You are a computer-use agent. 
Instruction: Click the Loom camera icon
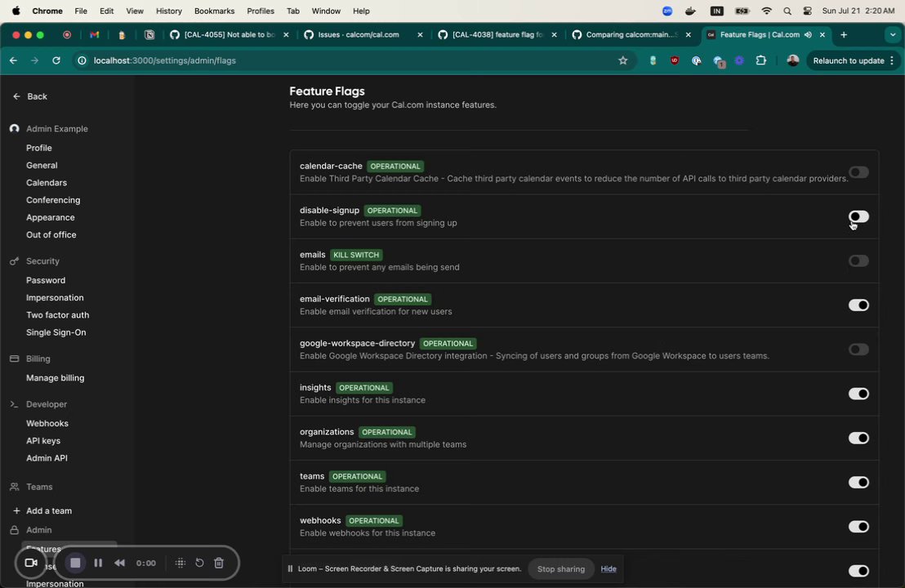click(31, 563)
